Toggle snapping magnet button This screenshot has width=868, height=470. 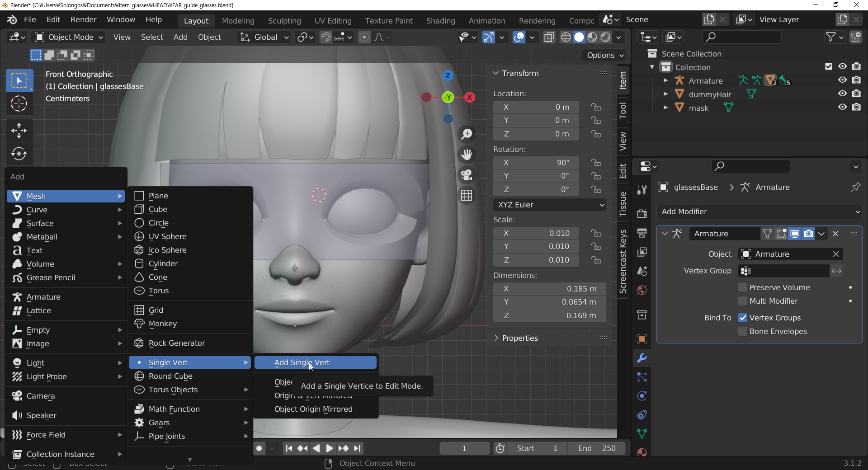(325, 37)
